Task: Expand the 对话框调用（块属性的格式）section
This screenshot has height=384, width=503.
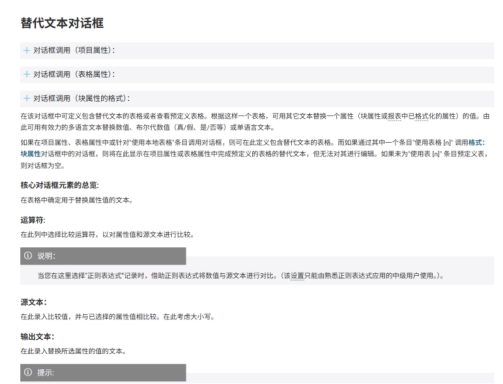Action: 257,98
